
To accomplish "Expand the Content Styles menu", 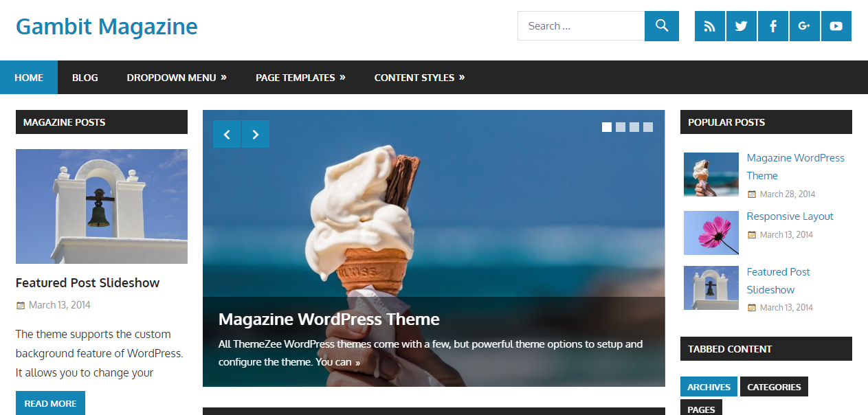I will 419,78.
